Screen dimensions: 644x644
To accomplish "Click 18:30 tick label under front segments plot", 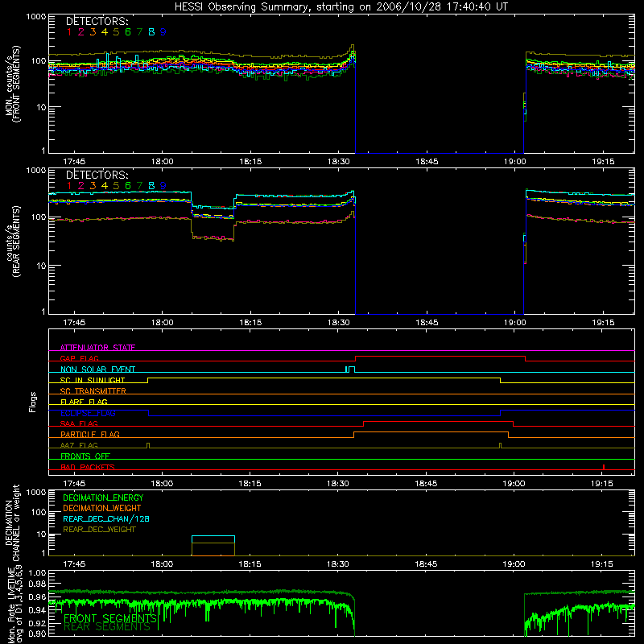I will [x=339, y=162].
